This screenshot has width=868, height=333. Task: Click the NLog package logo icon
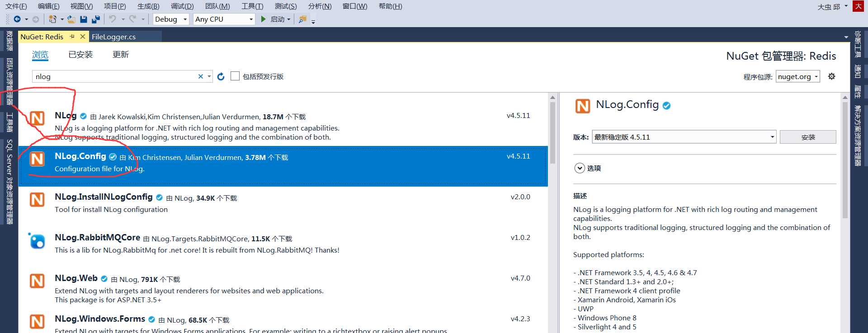coord(37,118)
